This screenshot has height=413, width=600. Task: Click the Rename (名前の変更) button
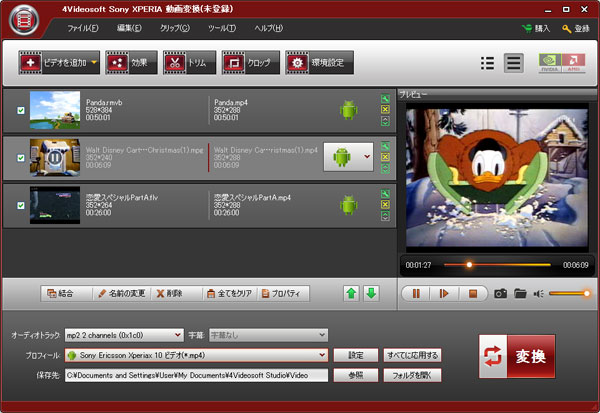point(122,294)
